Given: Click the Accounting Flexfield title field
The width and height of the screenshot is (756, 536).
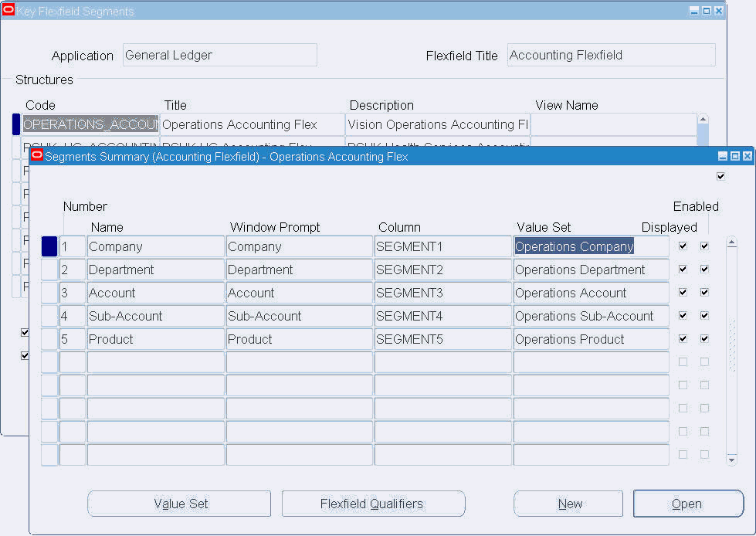Looking at the screenshot, I should point(610,54).
